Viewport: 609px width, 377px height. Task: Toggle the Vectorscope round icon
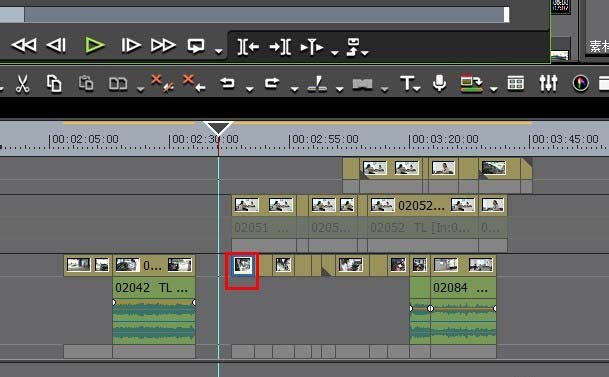point(580,83)
